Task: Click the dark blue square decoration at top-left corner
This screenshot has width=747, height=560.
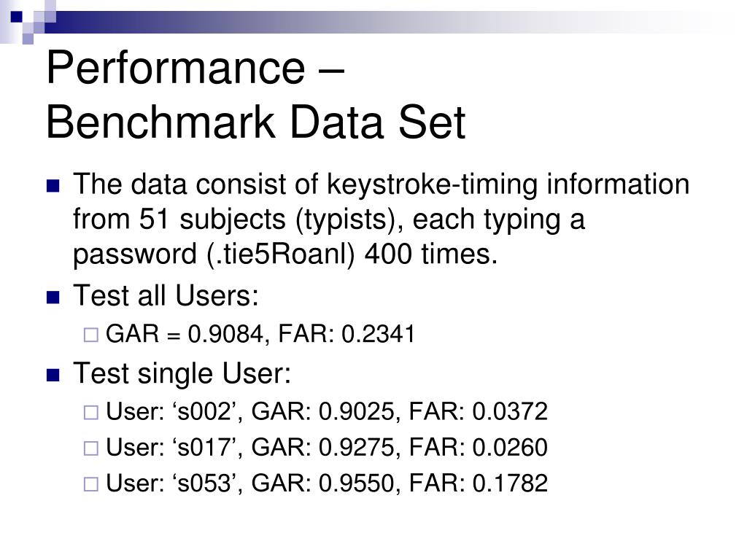Action: click(x=16, y=17)
